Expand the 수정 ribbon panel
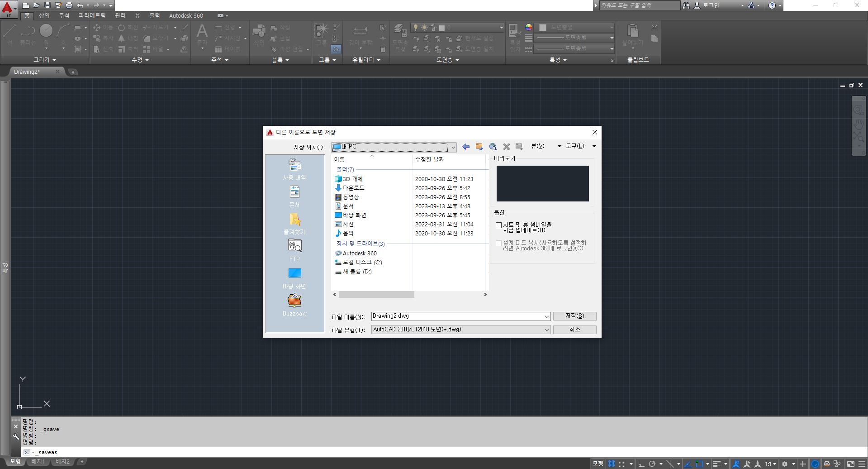This screenshot has height=469, width=868. [x=140, y=60]
